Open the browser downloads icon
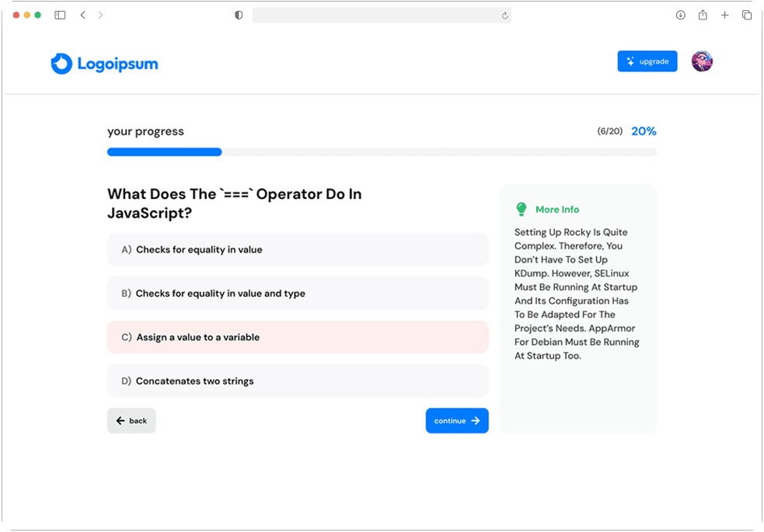 pyautogui.click(x=680, y=16)
